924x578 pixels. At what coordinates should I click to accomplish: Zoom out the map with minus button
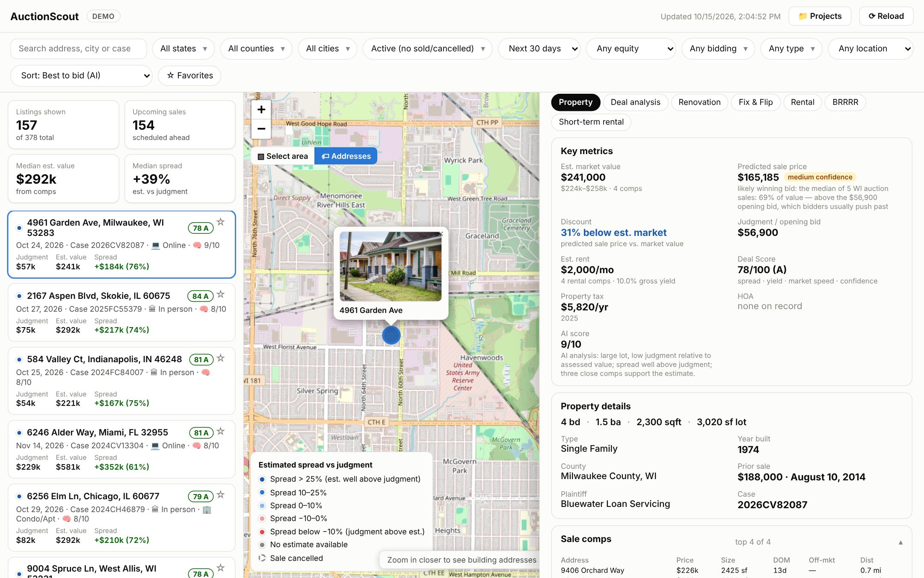coord(261,129)
